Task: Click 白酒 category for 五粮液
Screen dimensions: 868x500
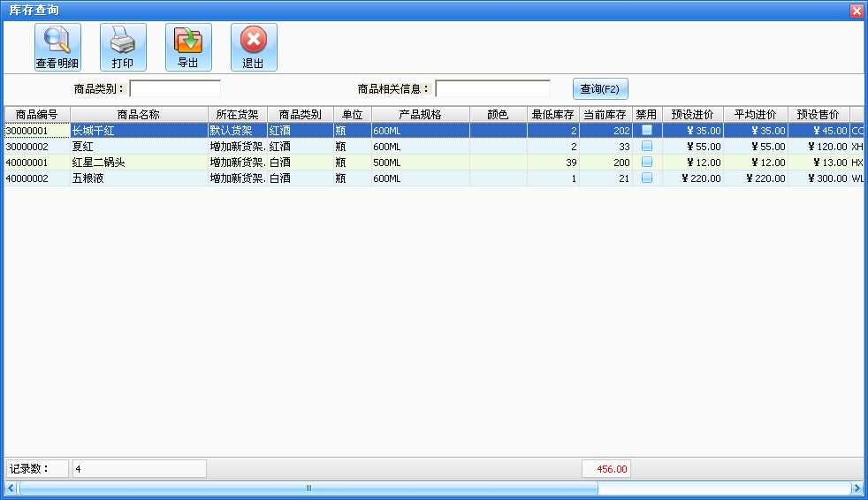Action: tap(301, 178)
